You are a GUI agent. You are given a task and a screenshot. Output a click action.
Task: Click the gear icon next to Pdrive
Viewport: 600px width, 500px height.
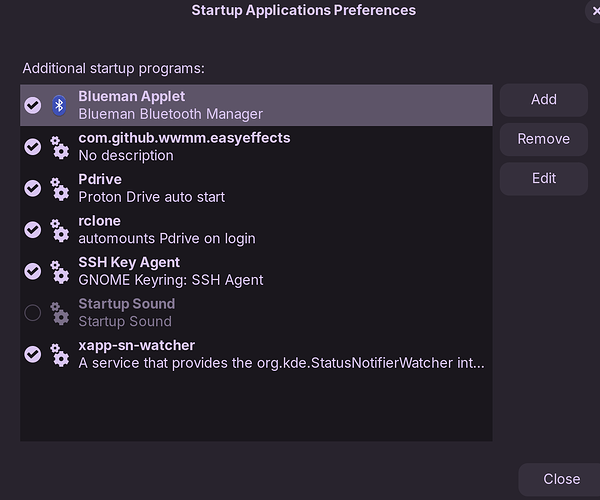[59, 188]
